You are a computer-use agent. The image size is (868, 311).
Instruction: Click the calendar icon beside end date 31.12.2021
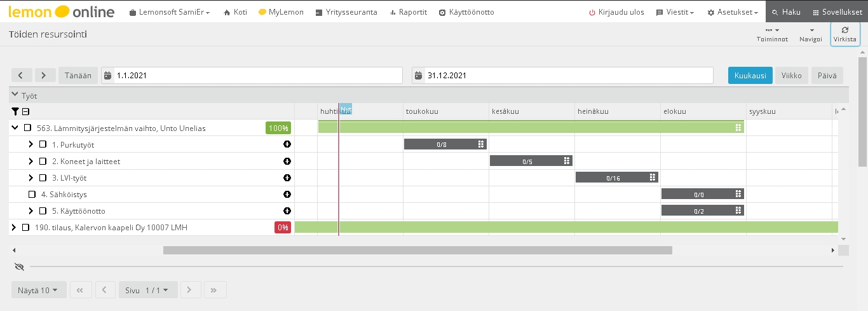[x=418, y=75]
